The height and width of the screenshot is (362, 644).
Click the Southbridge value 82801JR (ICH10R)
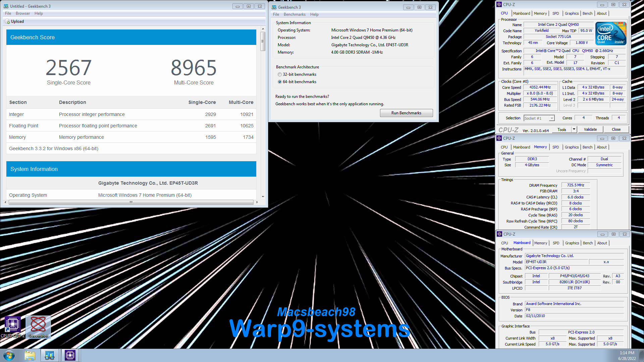tap(574, 282)
